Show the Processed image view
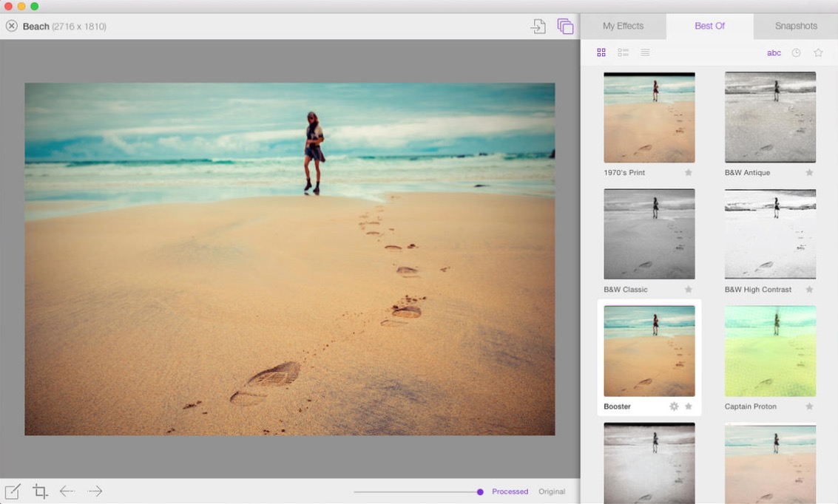 [x=510, y=491]
